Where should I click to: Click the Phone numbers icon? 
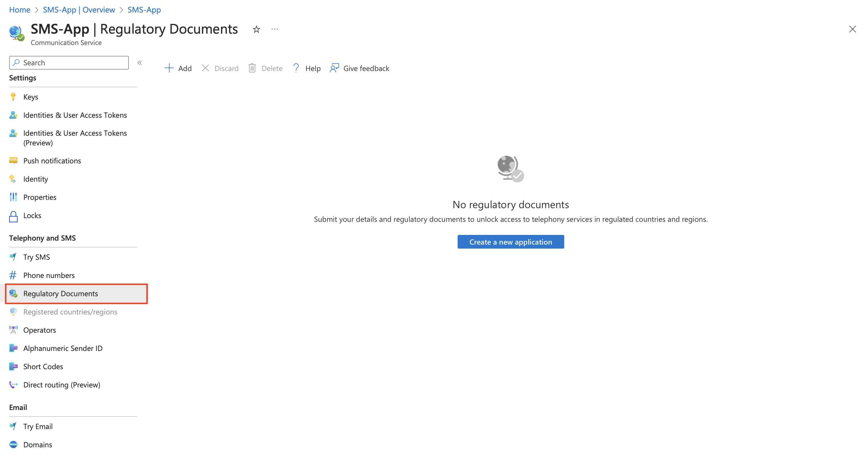point(13,275)
